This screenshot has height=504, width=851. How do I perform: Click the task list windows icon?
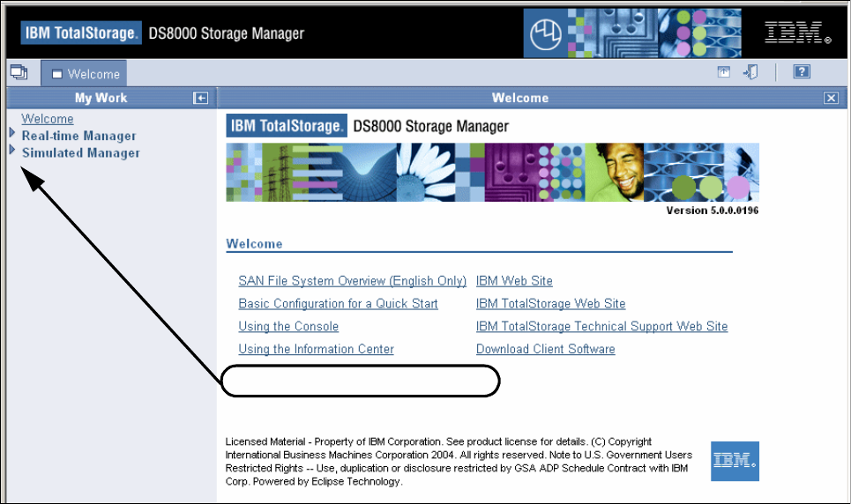click(19, 72)
